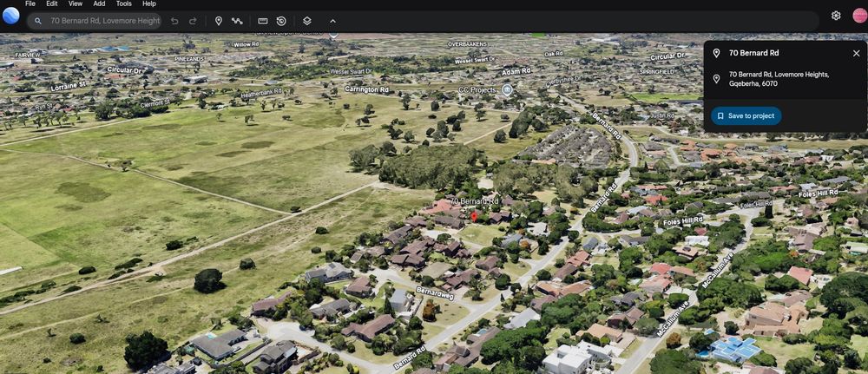Open the map Layers panel icon

pyautogui.click(x=307, y=21)
